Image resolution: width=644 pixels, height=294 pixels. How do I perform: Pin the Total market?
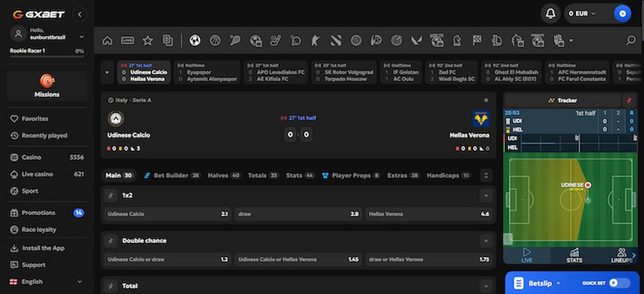tap(111, 285)
